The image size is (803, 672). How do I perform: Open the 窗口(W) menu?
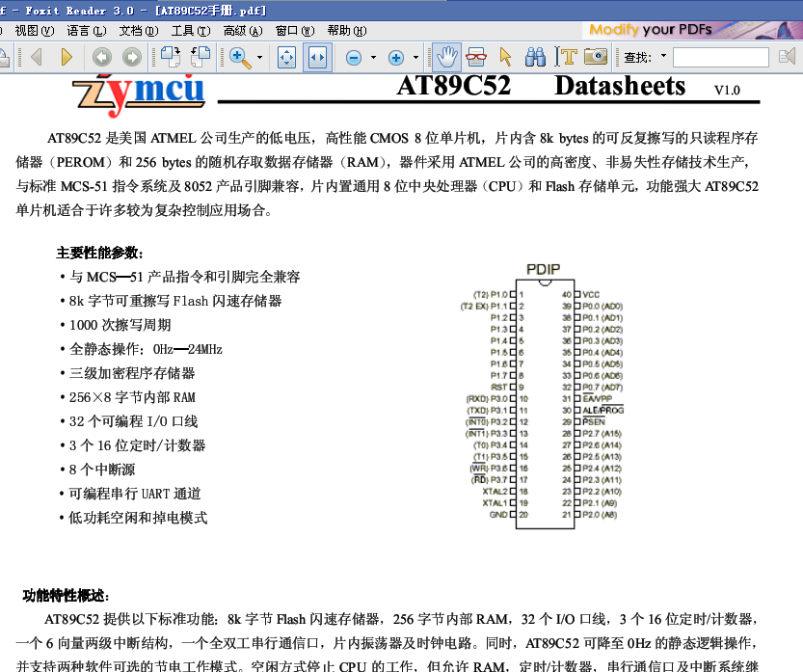296,31
